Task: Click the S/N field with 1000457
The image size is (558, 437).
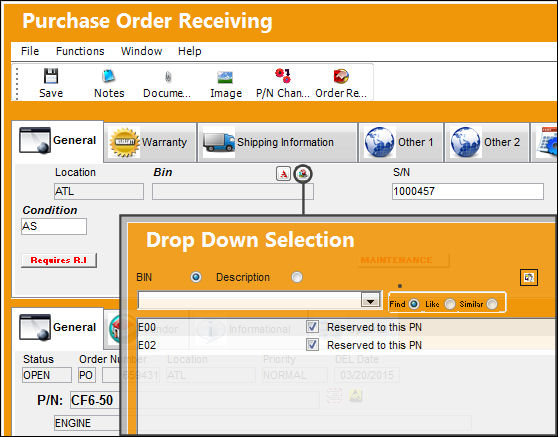Action: point(468,191)
